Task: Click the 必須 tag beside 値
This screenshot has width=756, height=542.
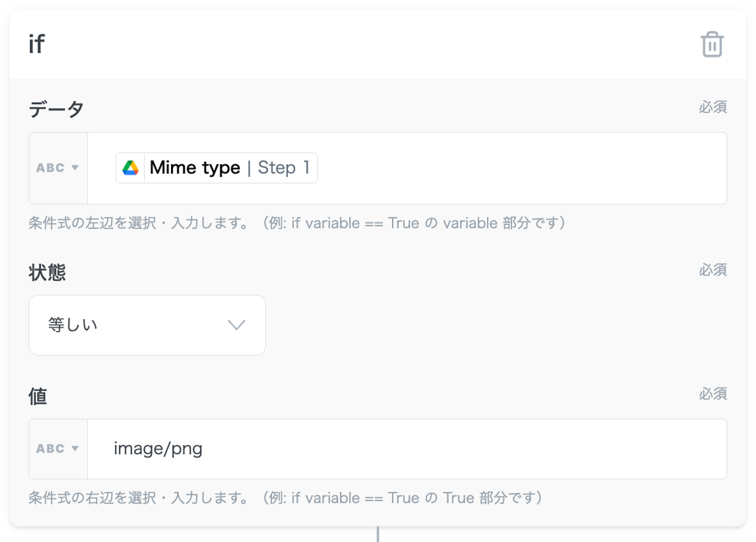Action: [x=713, y=394]
